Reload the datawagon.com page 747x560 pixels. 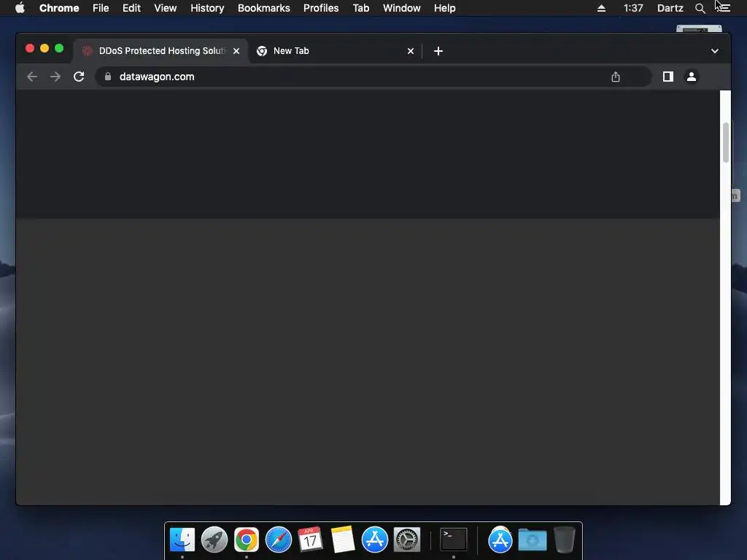[x=79, y=77]
